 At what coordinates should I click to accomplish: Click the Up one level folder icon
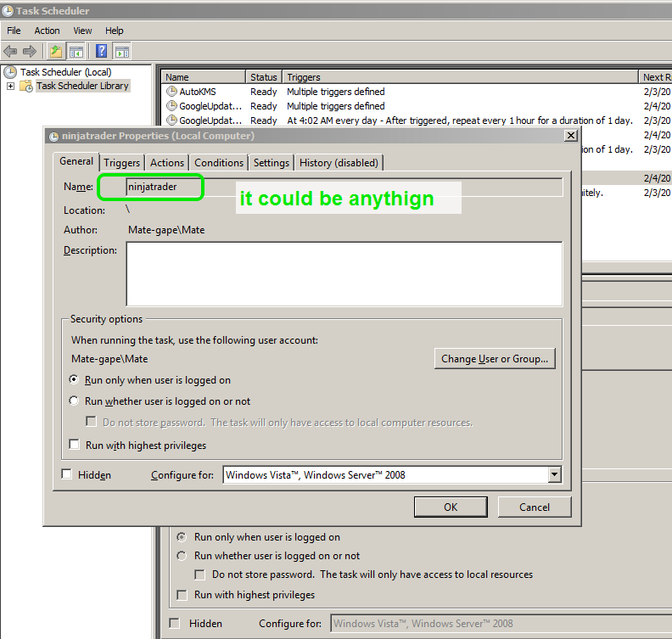tap(56, 52)
